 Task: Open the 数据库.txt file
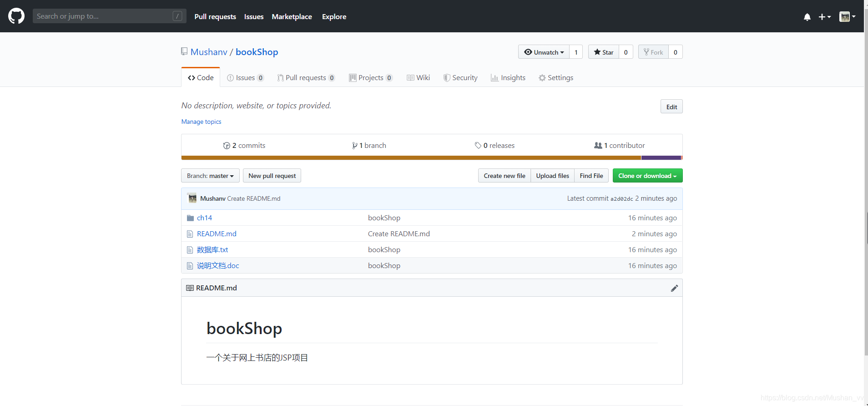coord(212,250)
